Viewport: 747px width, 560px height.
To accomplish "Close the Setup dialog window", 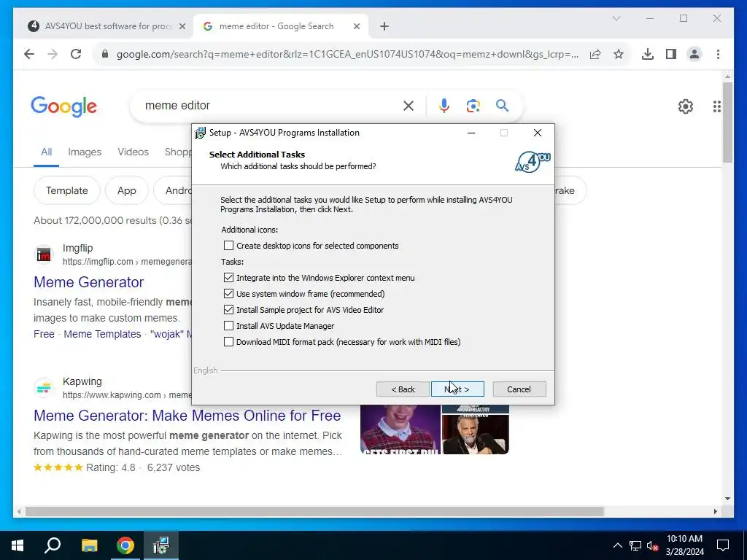I will pyautogui.click(x=538, y=133).
